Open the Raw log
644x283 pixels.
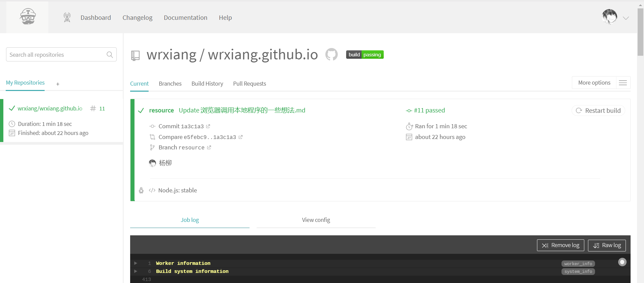point(607,245)
